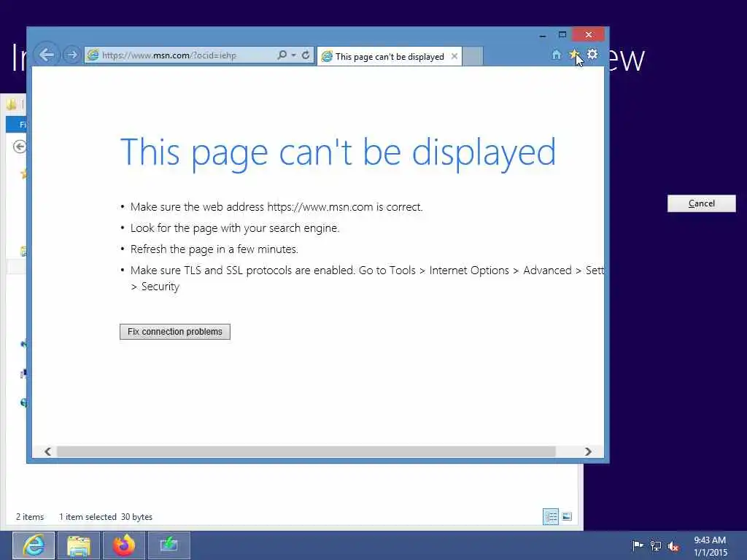
Task: Launch Firefox from the taskbar
Action: (124, 545)
